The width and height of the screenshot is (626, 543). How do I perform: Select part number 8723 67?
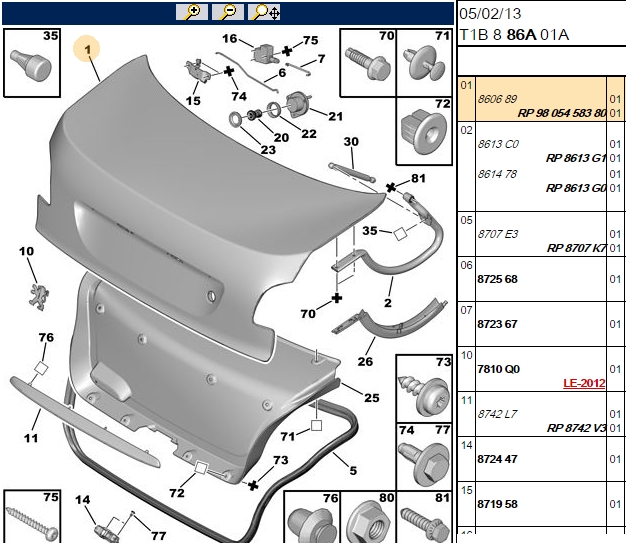pyautogui.click(x=497, y=324)
